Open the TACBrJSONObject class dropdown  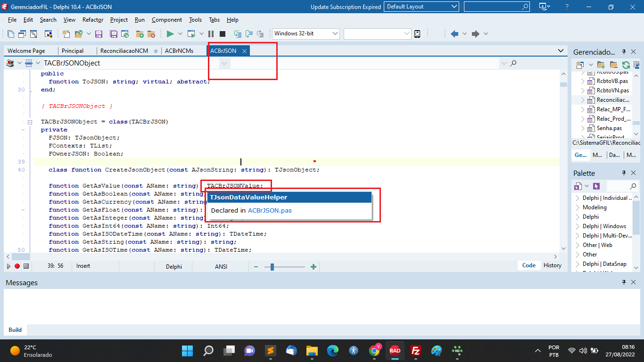click(224, 63)
